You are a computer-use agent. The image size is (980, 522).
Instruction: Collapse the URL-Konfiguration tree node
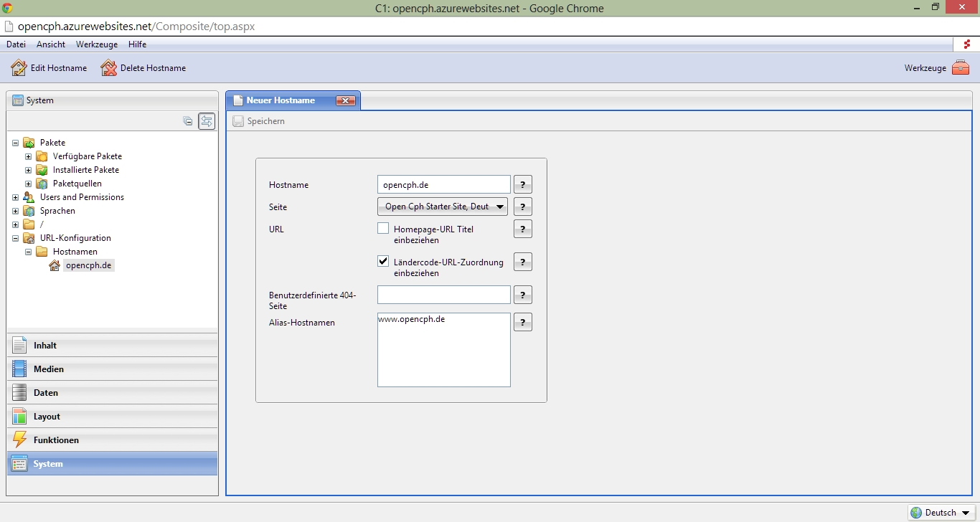click(16, 238)
